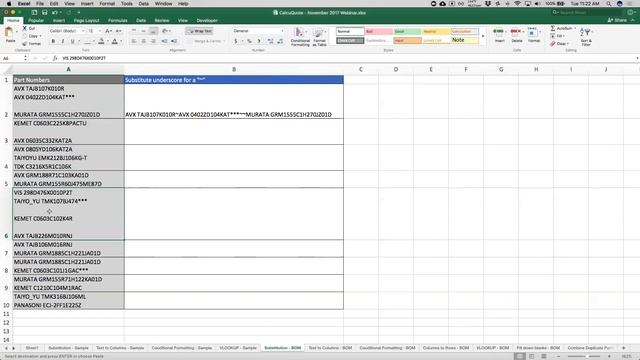Open Sort & Filter menu
The image size is (640, 360).
point(586,36)
